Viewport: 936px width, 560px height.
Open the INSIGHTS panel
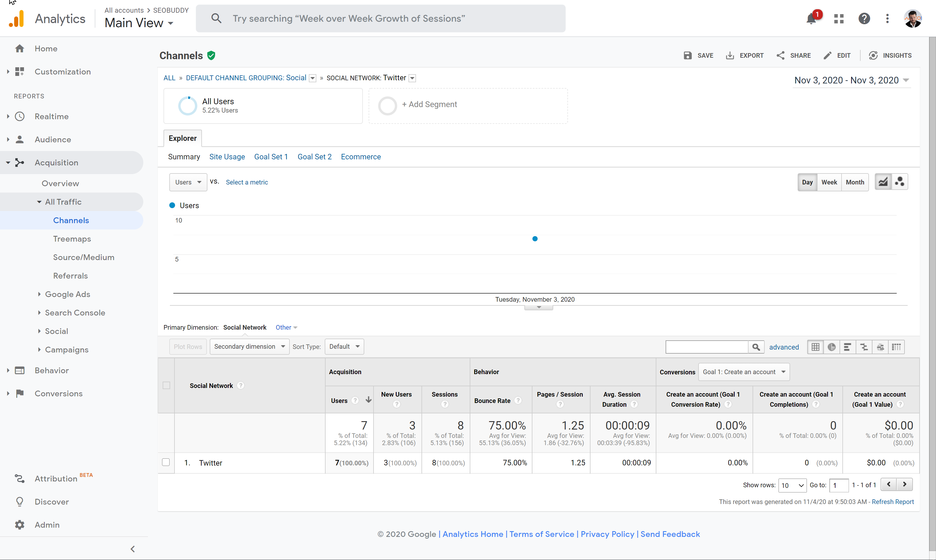[890, 55]
